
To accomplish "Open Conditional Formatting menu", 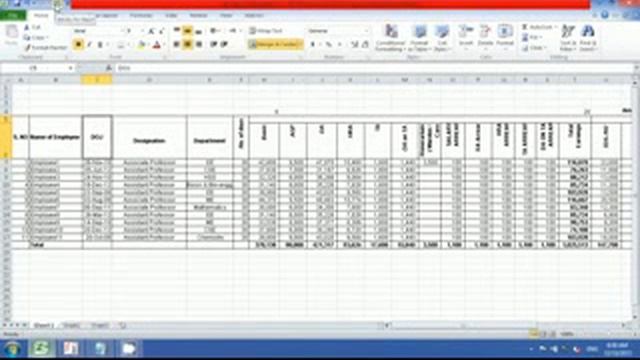I will point(391,38).
